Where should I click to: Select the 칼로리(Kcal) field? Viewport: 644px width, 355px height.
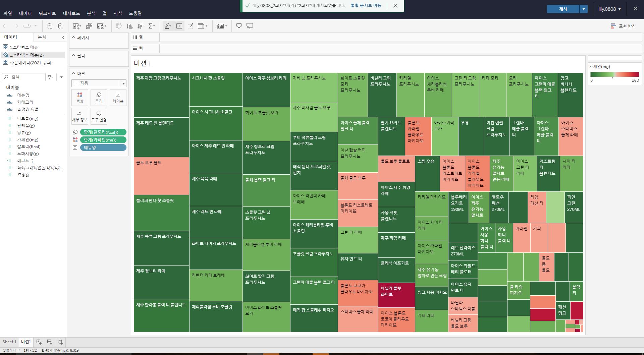coord(29,146)
